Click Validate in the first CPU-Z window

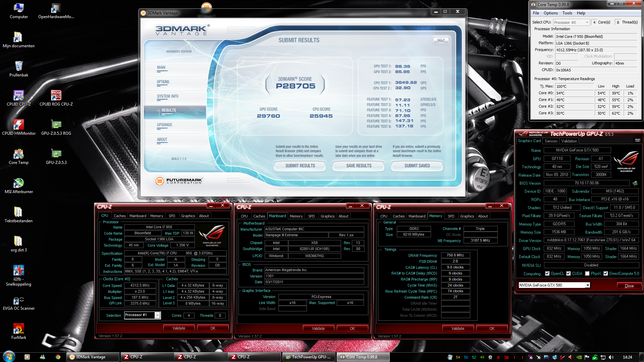coord(179,328)
